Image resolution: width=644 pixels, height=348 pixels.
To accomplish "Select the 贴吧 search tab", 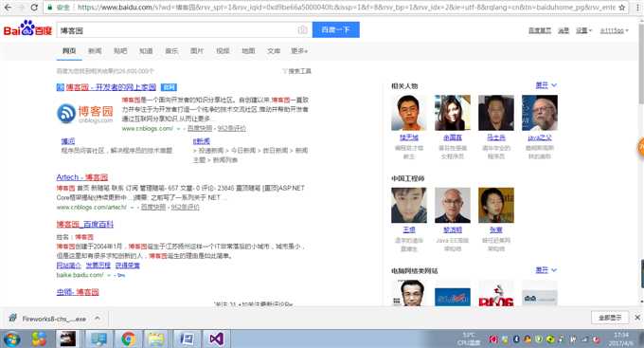I will (120, 51).
